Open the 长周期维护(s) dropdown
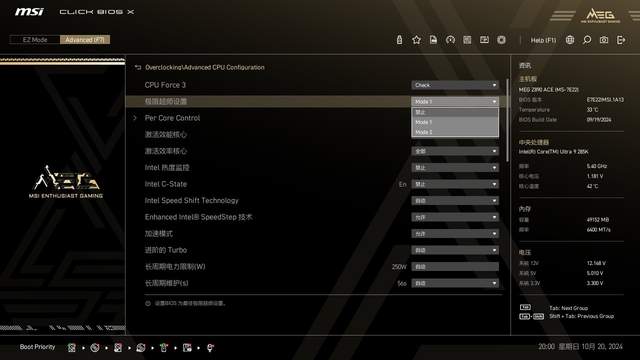This screenshot has width=640, height=360. pos(455,283)
